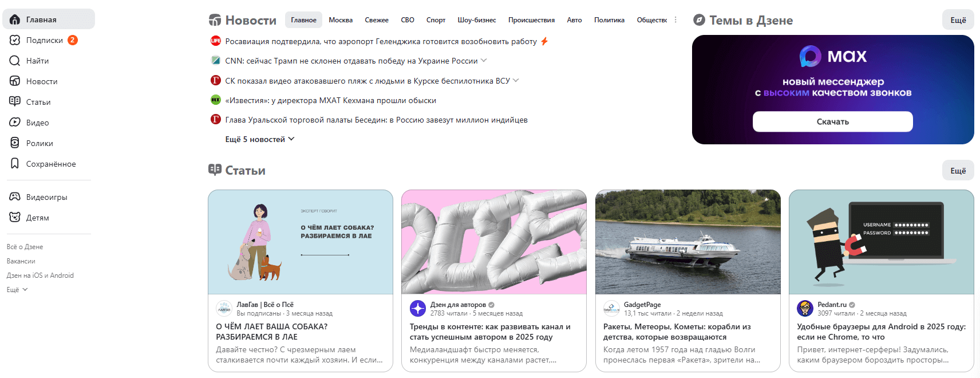Click Ещё button in Статьи section
980x378 pixels.
point(958,170)
